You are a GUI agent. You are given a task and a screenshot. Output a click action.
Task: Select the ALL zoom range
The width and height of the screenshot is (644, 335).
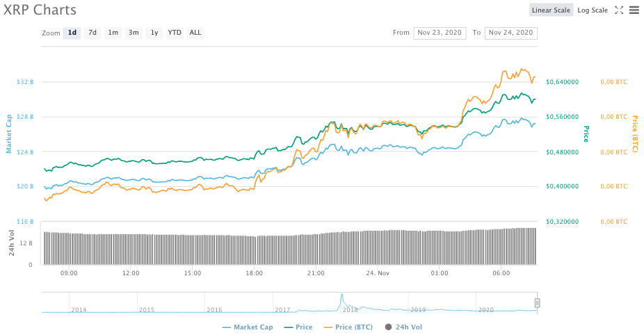pos(195,33)
